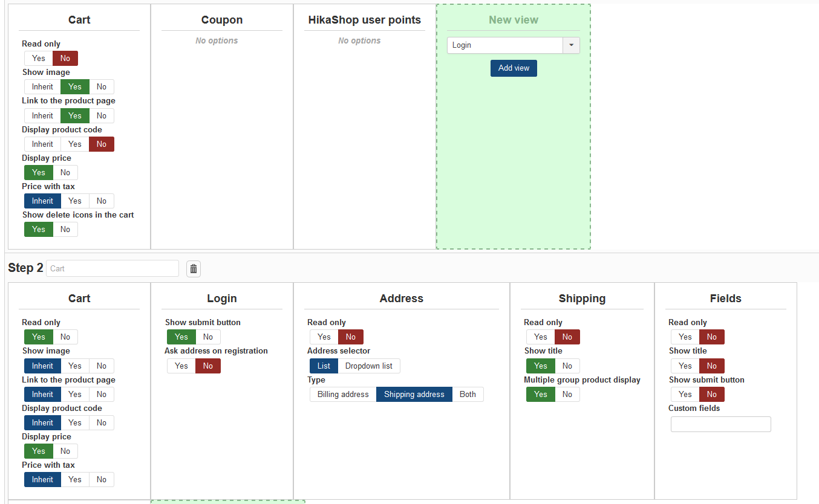Delete Step 2 using the trash icon
Screen dimensions: 819x504
point(194,269)
